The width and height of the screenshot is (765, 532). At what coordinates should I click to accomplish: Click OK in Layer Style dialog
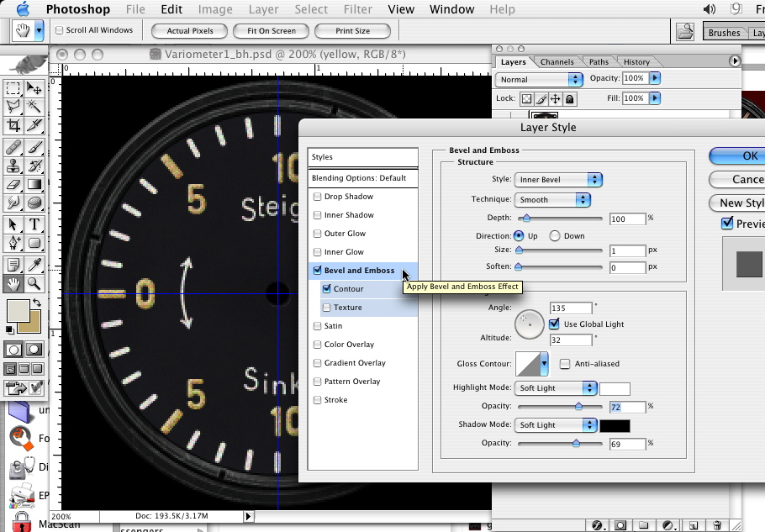tap(748, 156)
